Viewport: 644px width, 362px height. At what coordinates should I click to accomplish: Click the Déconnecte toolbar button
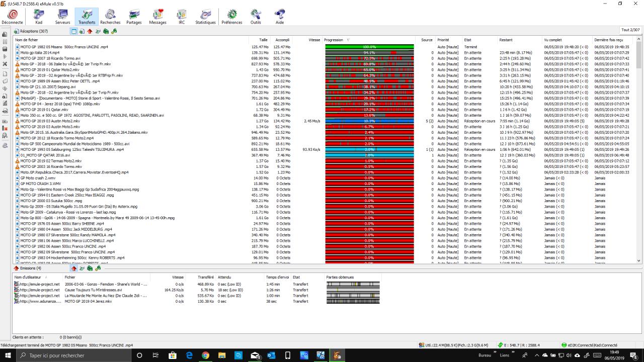pos(12,17)
